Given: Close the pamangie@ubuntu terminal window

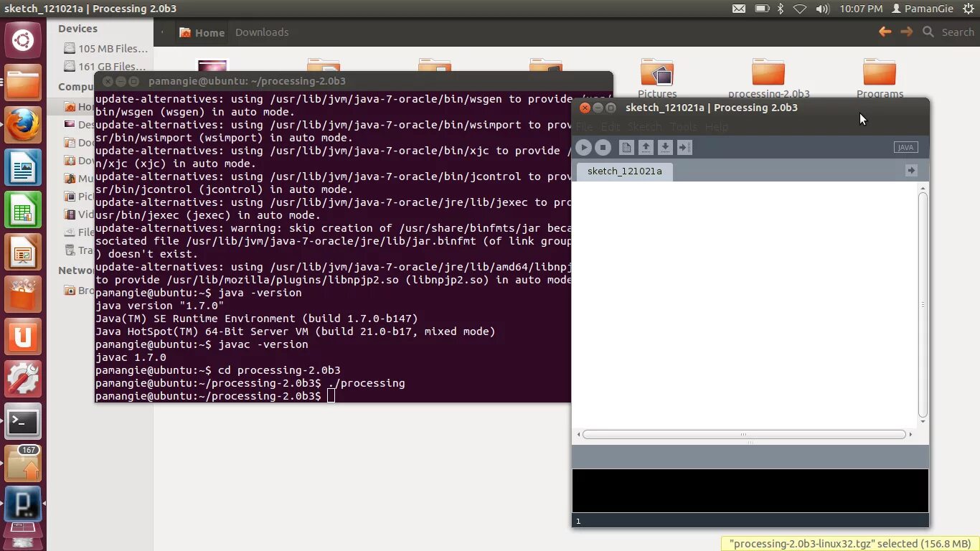Looking at the screenshot, I should coord(108,82).
